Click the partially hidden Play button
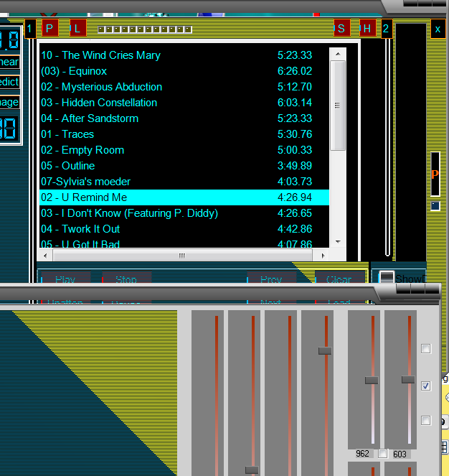This screenshot has height=476, width=449. tap(66, 277)
